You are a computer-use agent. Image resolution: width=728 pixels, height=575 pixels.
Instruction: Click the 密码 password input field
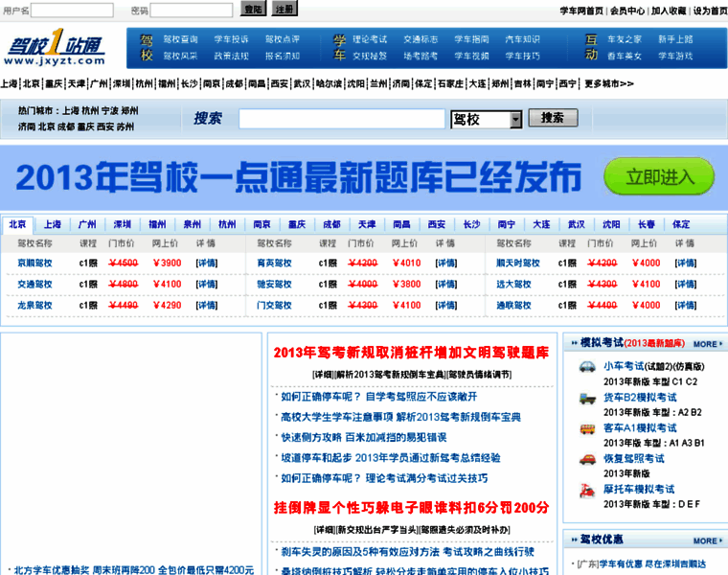(x=192, y=10)
